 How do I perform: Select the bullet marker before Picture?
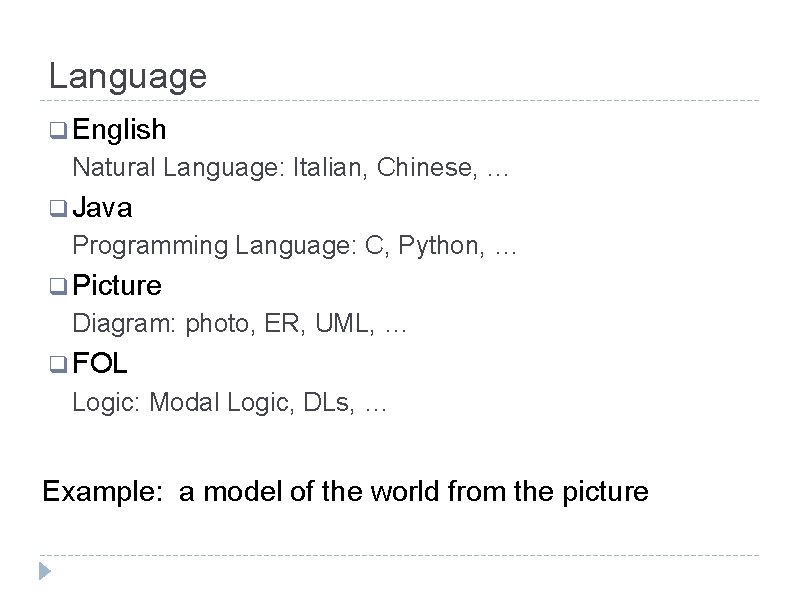click(x=58, y=287)
